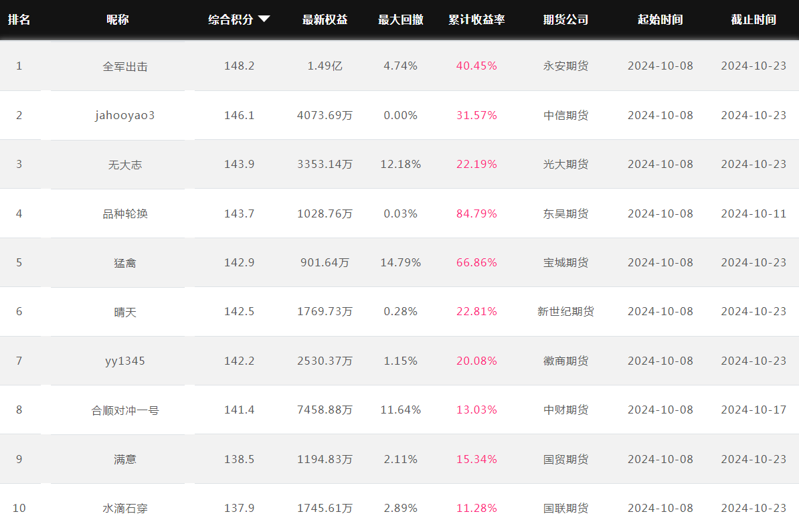The width and height of the screenshot is (799, 532).
Task: Click the 22.81% cumulative return
Action: 476,311
